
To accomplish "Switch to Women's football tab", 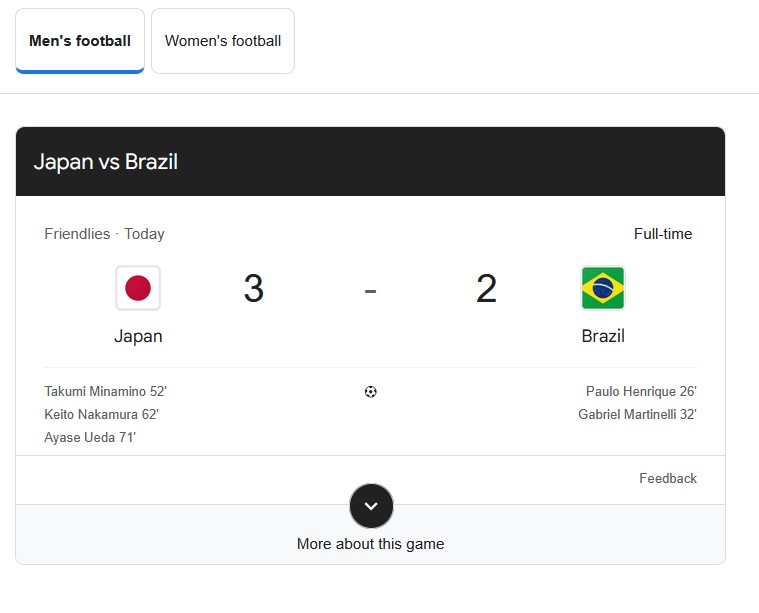I will [223, 41].
